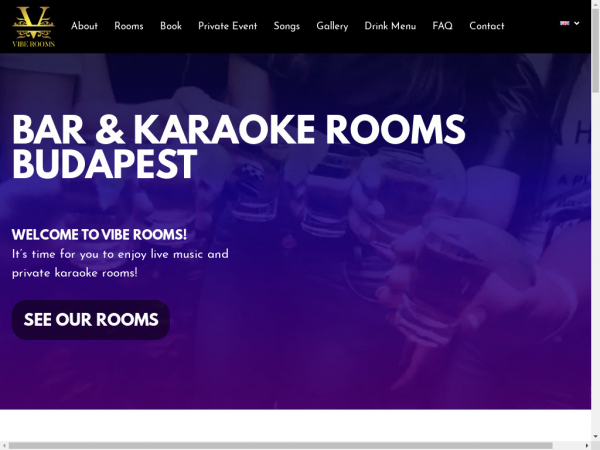Go to the Rooms page
600x450 pixels.
coord(129,26)
